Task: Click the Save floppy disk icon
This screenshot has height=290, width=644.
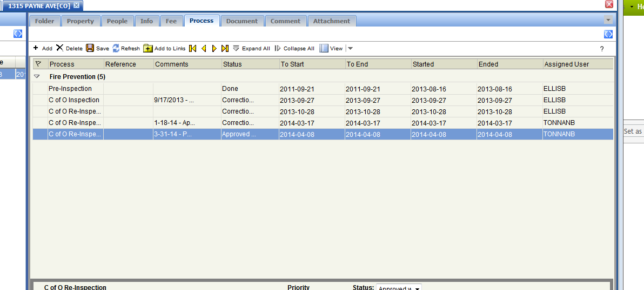Action: coord(90,48)
